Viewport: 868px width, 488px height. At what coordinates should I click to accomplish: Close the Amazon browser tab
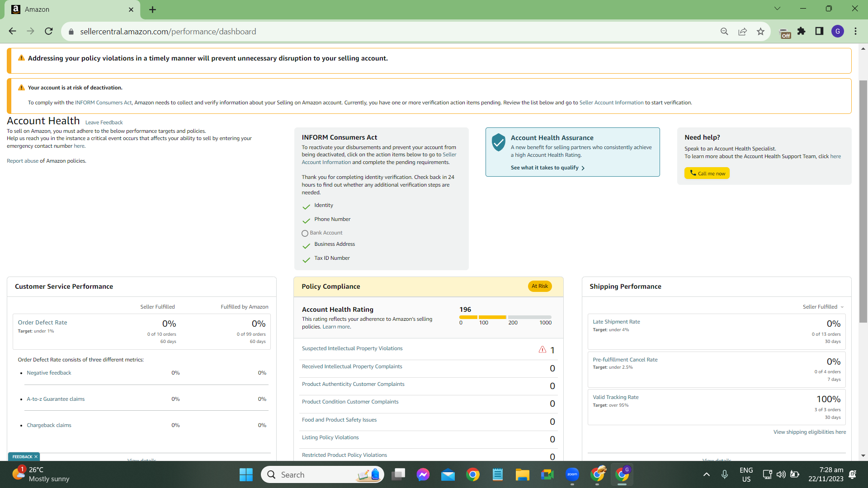[131, 9]
